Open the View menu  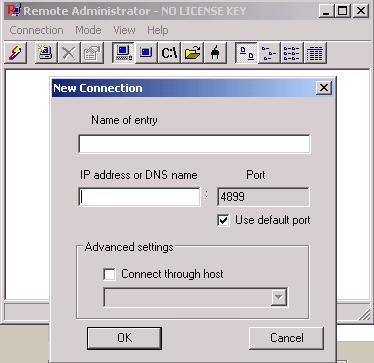click(124, 30)
